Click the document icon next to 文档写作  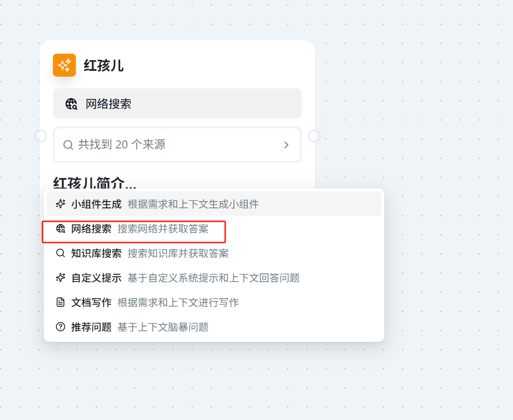click(60, 302)
